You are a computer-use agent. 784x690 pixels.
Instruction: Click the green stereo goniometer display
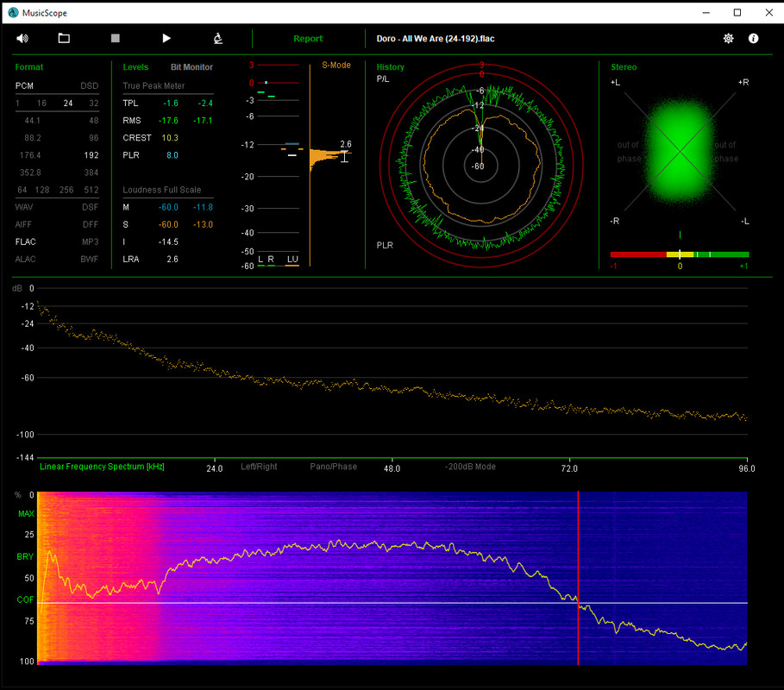[x=680, y=151]
